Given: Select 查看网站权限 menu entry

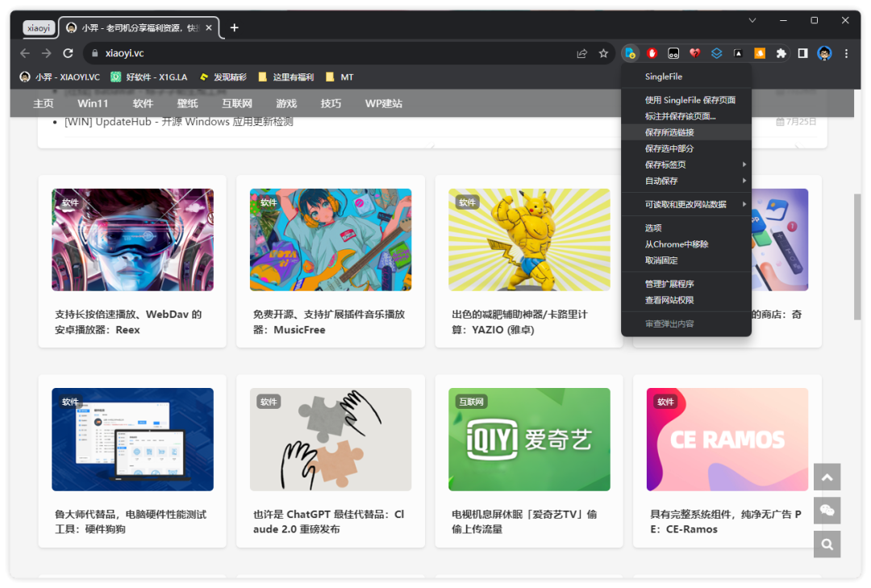Looking at the screenshot, I should click(686, 300).
